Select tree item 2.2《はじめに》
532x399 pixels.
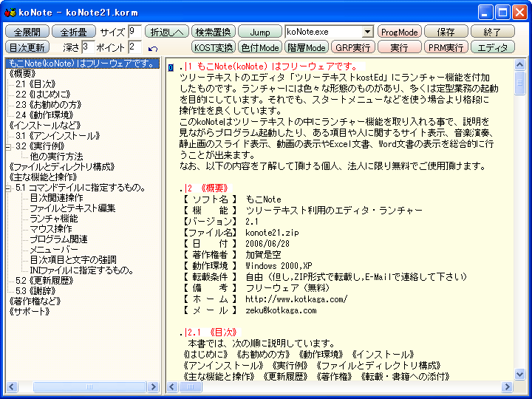43,95
